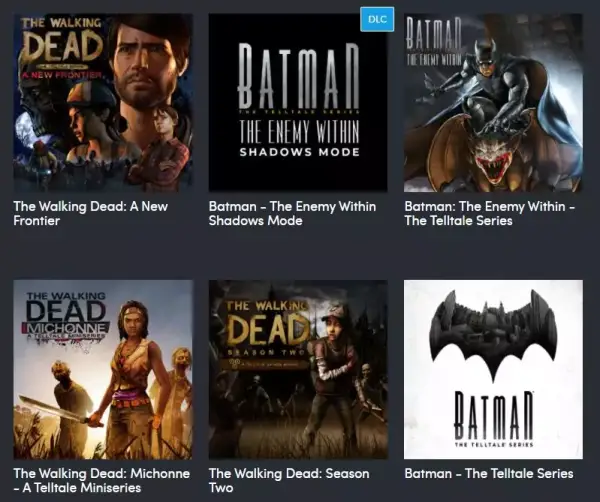Open the white Batman Telltale Series cover

click(493, 370)
